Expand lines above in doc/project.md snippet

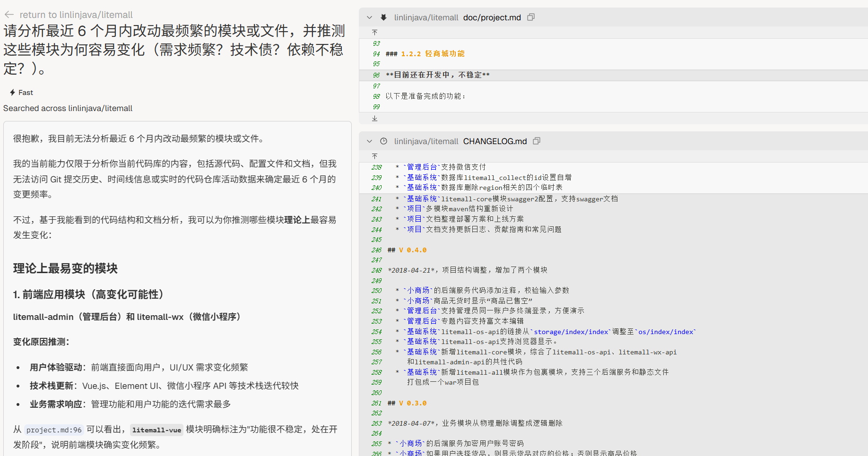click(374, 33)
